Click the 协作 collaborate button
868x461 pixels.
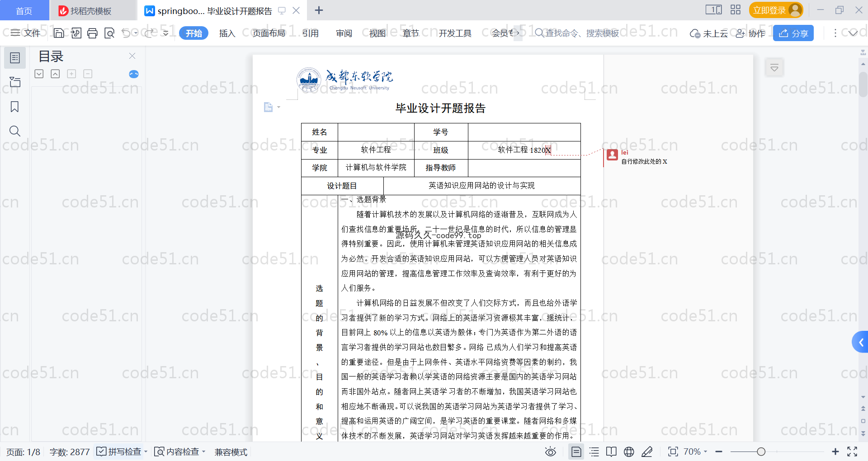[750, 33]
